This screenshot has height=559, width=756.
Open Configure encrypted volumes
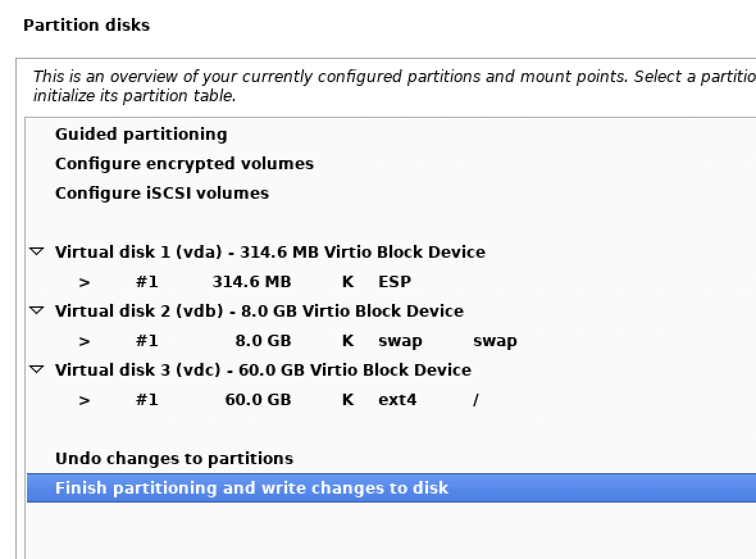click(185, 163)
